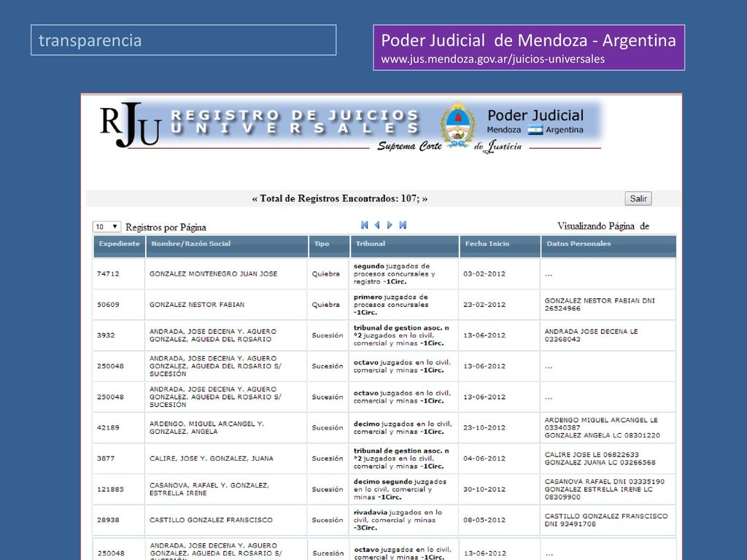Click the Datos Personales column header
The width and height of the screenshot is (747, 560).
click(608, 246)
